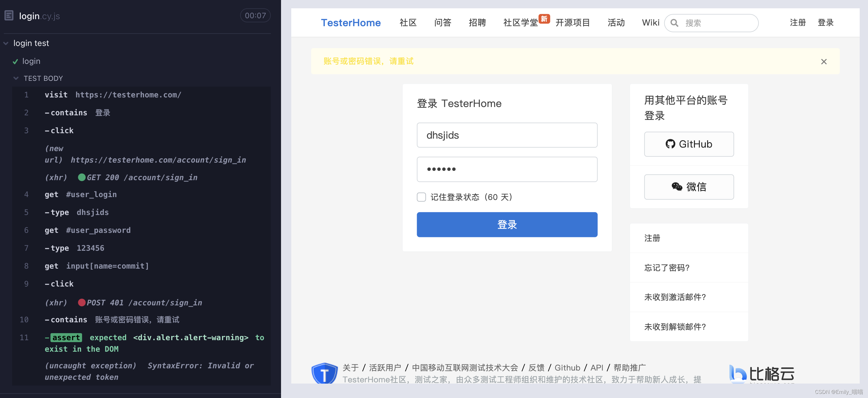Image resolution: width=868 pixels, height=398 pixels.
Task: Click the red dot beside POST 401 request
Action: click(x=82, y=302)
